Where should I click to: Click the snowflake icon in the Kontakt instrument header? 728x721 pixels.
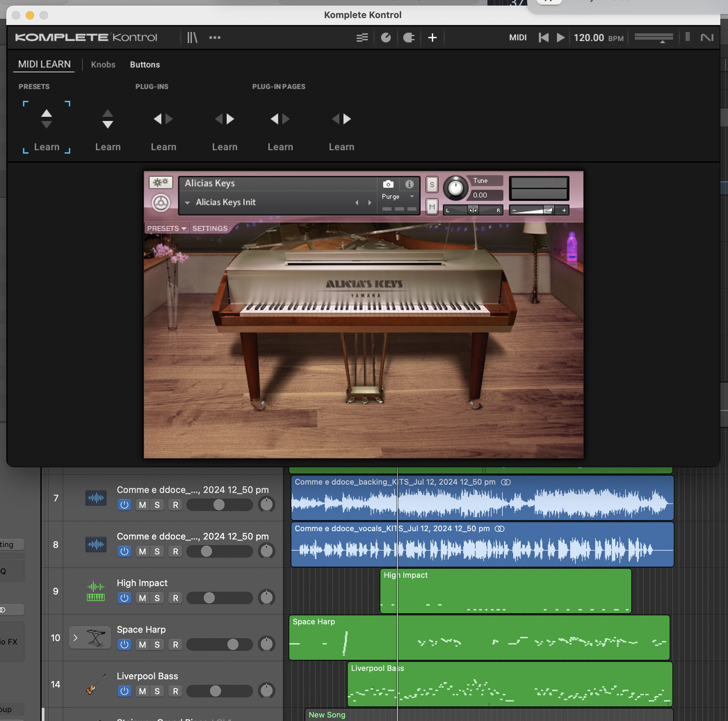[x=161, y=182]
